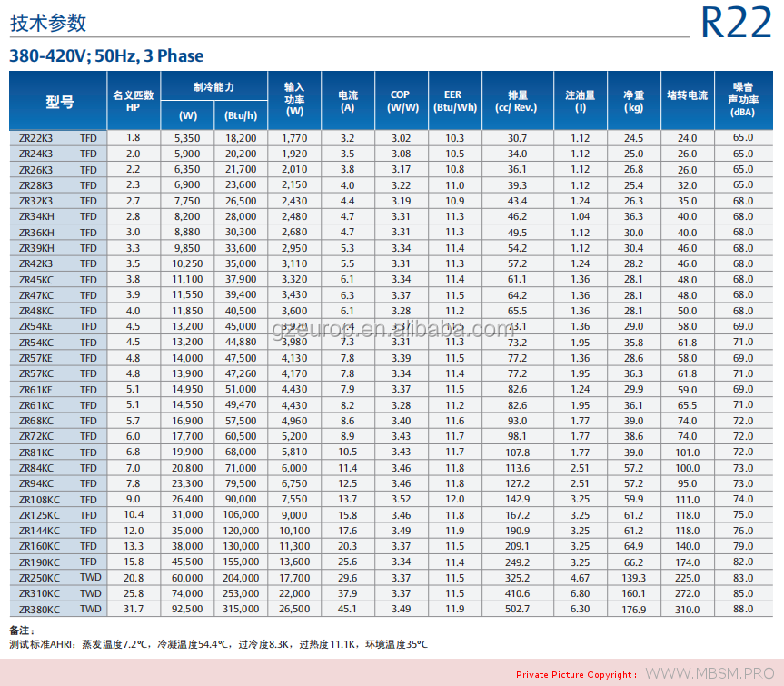Click the ZR250KC model cell
Screen dimensions: 784x686
coord(39,578)
